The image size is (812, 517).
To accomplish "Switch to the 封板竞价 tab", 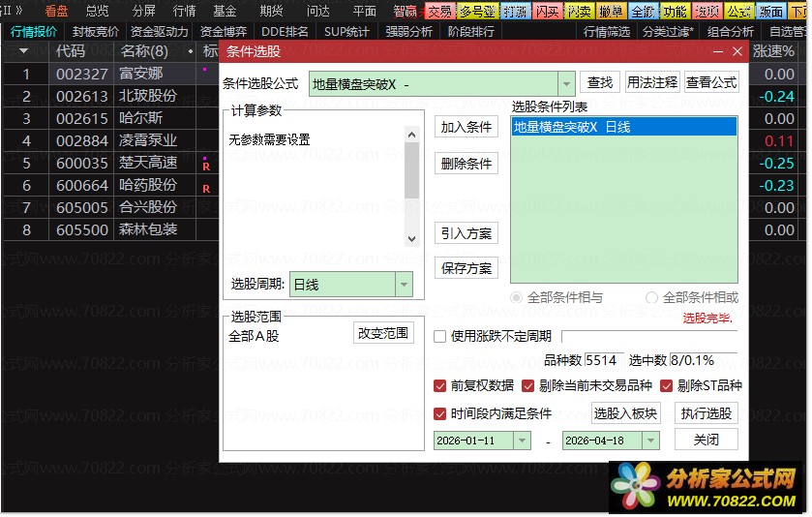I will pyautogui.click(x=95, y=31).
